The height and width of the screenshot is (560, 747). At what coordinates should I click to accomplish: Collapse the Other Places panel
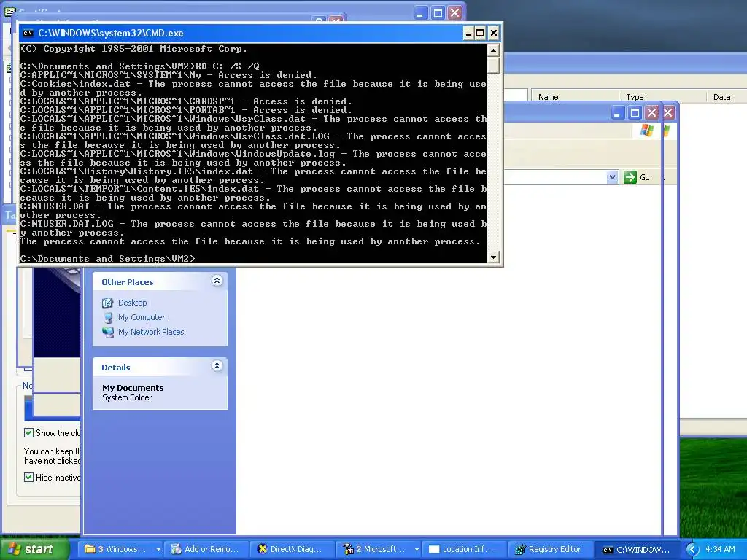click(217, 281)
